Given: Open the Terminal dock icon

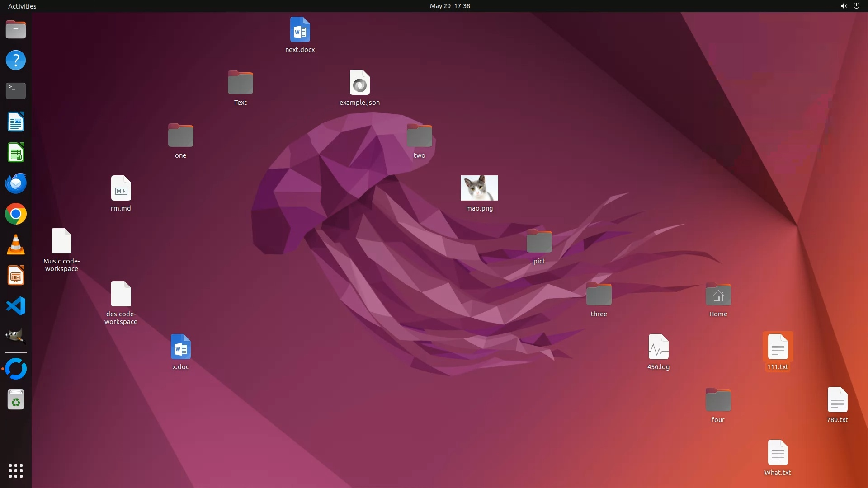Looking at the screenshot, I should [16, 90].
